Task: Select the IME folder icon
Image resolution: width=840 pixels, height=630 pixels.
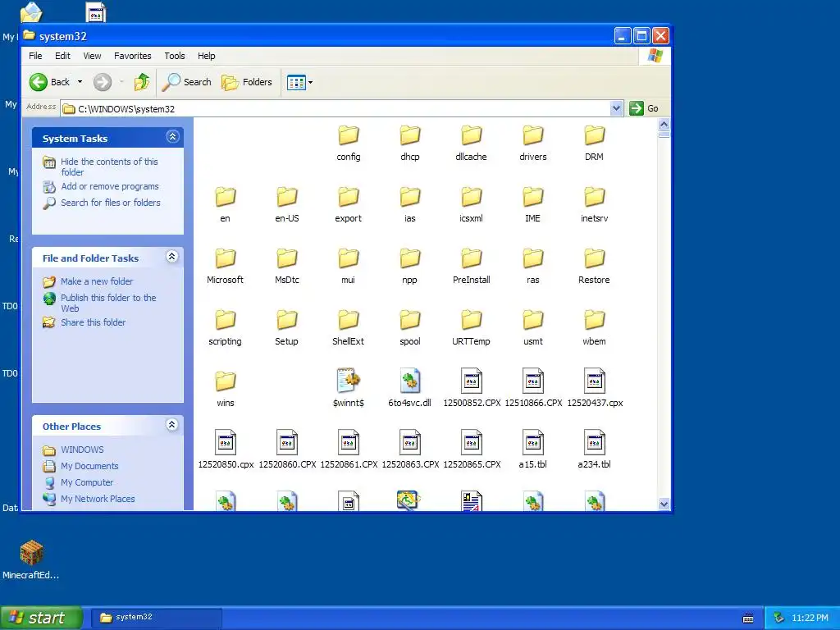Action: click(533, 197)
